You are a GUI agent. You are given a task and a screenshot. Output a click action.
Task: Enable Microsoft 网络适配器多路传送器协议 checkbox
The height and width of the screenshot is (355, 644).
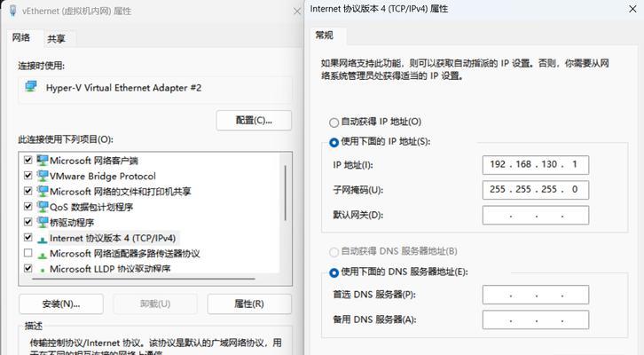pos(27,253)
